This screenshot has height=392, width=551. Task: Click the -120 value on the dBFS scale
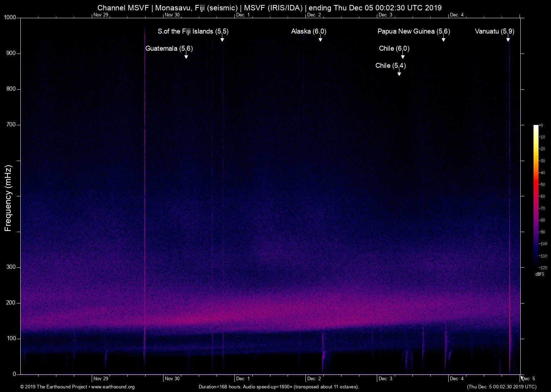click(543, 267)
